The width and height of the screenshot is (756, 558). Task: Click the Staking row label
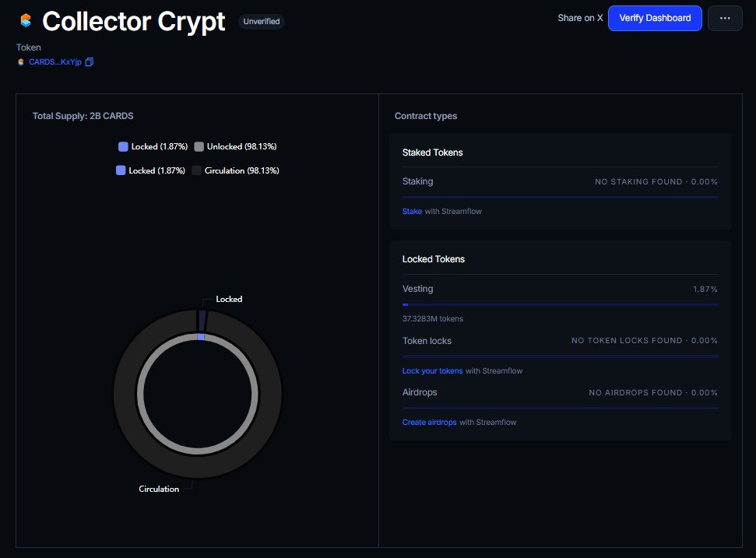pyautogui.click(x=417, y=181)
